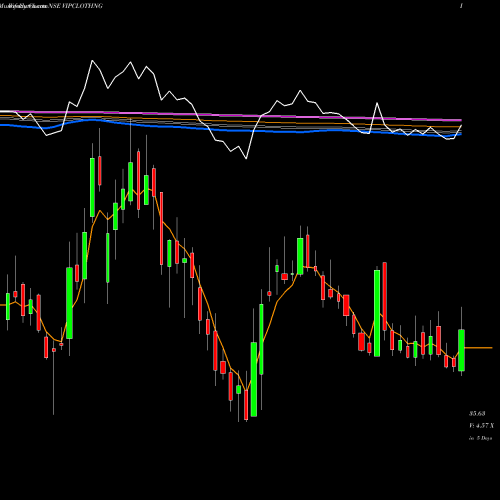
Task: Click the 35.63 price value label
Action: (x=477, y=414)
